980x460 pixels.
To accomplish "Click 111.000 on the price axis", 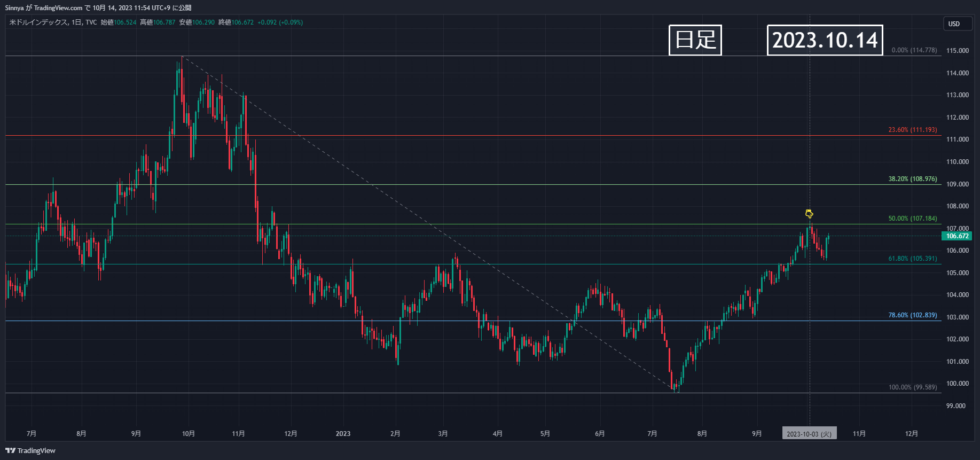I will (957, 139).
